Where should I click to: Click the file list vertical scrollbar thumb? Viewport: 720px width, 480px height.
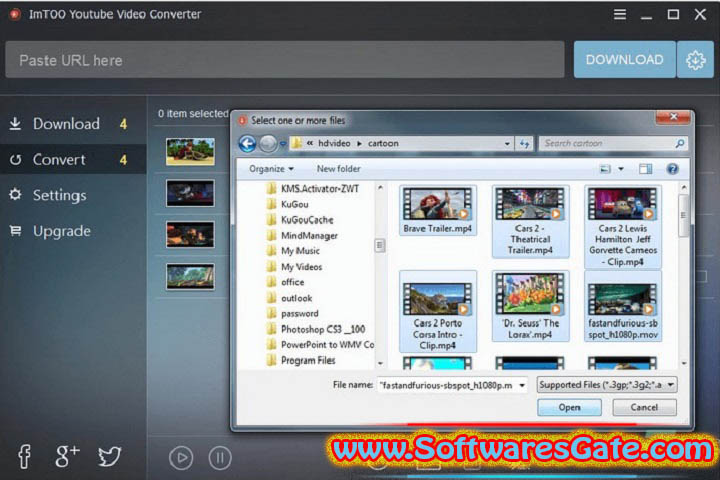pos(683,215)
